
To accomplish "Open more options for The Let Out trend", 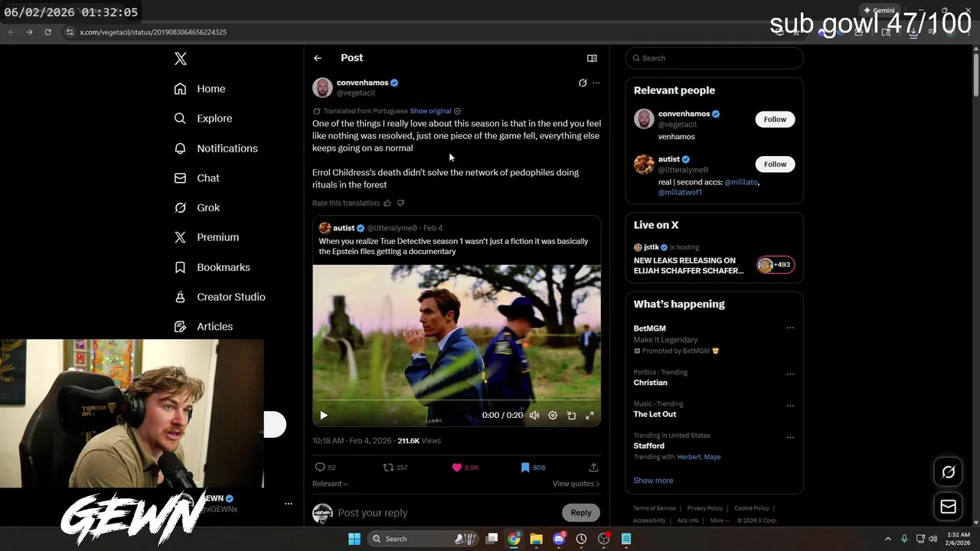I will point(790,406).
